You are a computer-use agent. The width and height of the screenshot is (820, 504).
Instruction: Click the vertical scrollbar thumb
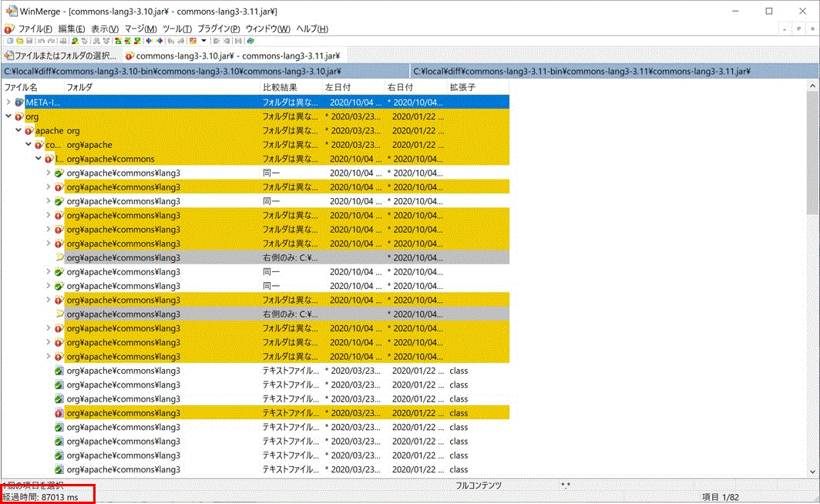click(x=812, y=152)
